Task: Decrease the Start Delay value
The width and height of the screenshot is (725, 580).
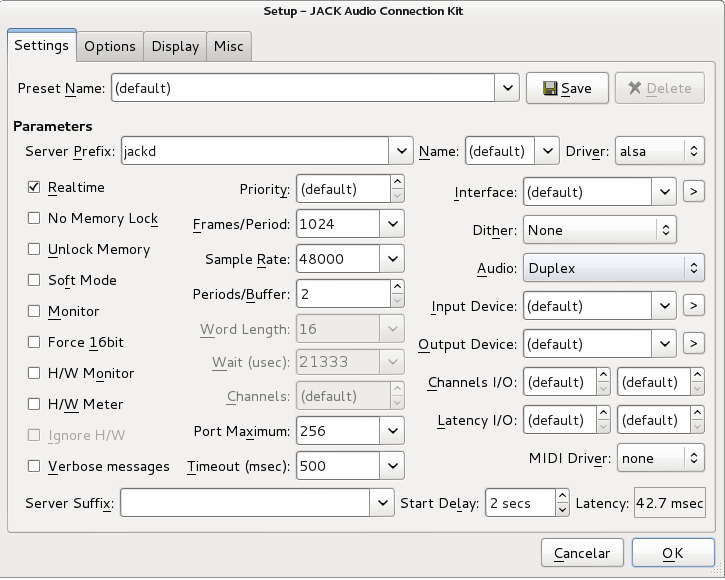Action: [562, 510]
